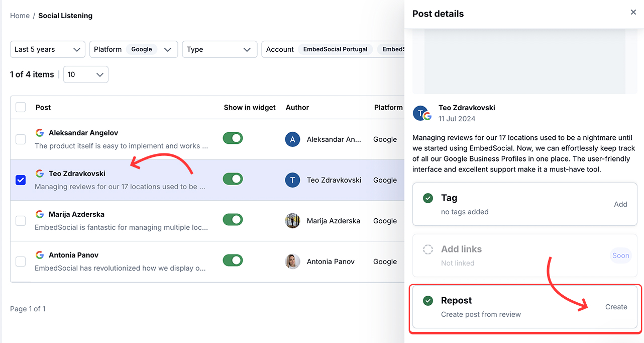Select the EmbedSocial Portugal account chip
The image size is (644, 343).
pos(336,49)
